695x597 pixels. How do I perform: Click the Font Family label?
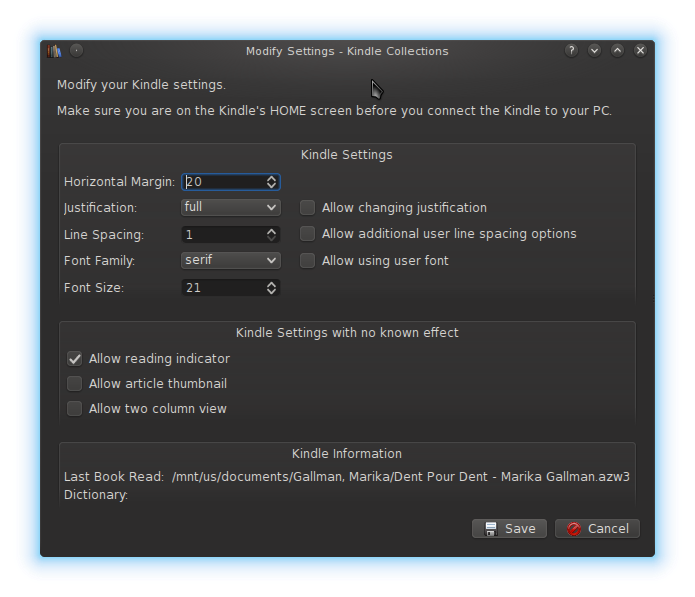(99, 261)
